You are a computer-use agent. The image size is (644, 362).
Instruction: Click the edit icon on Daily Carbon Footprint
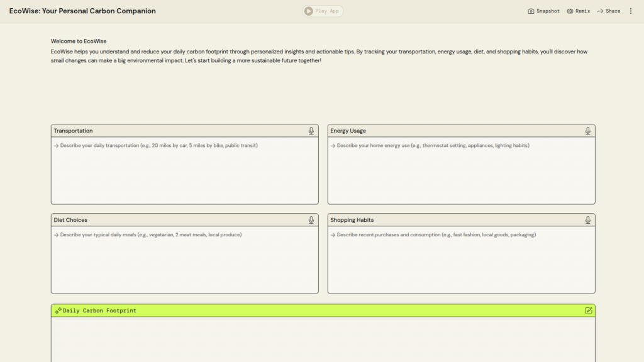588,310
